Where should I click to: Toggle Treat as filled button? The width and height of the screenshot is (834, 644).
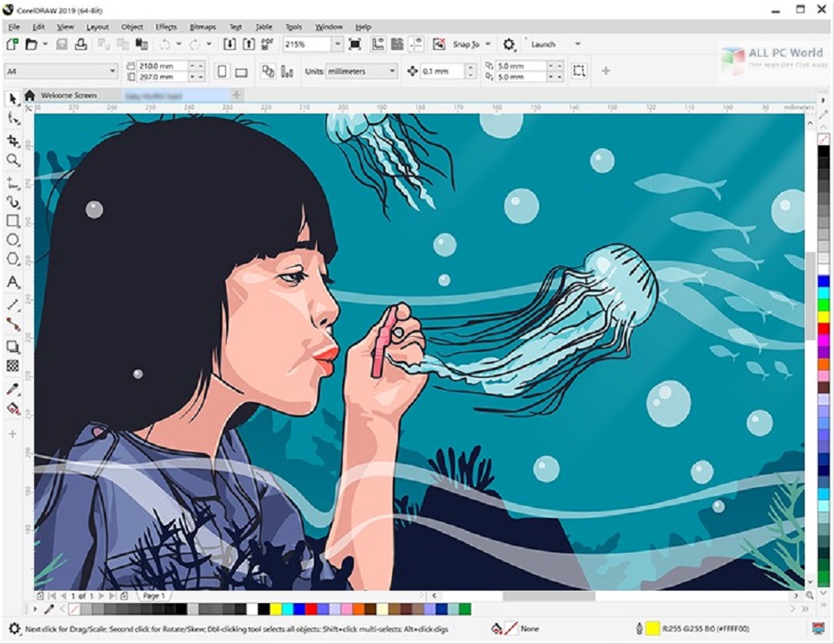click(580, 71)
